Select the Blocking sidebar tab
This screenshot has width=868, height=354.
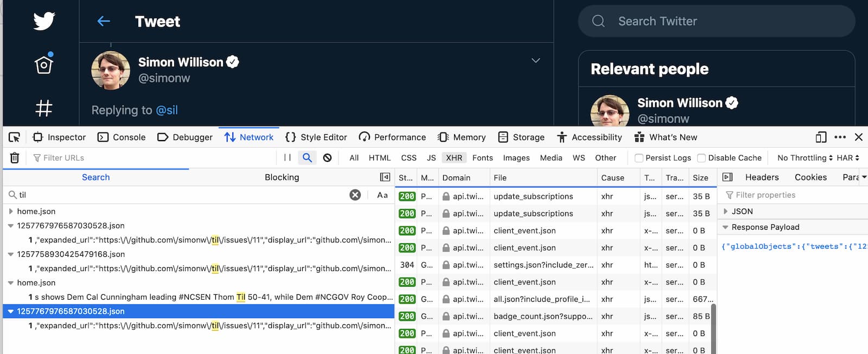point(282,177)
